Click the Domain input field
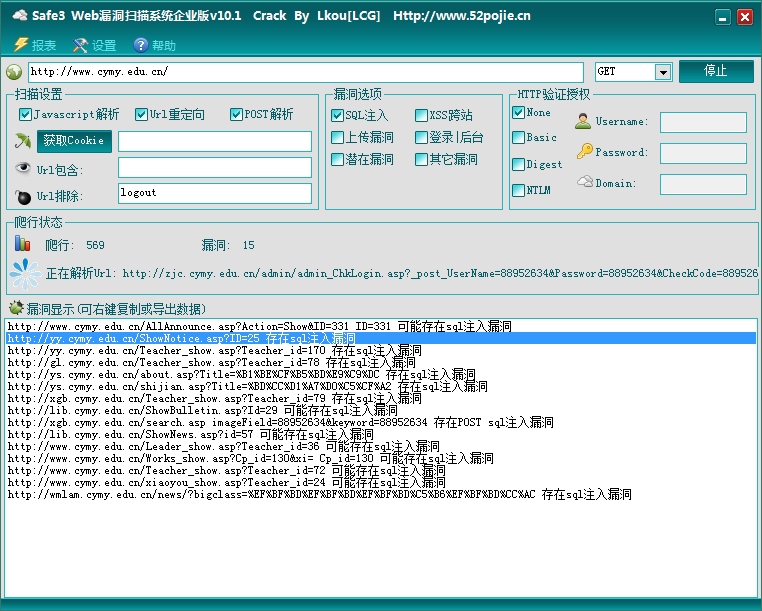 (703, 185)
